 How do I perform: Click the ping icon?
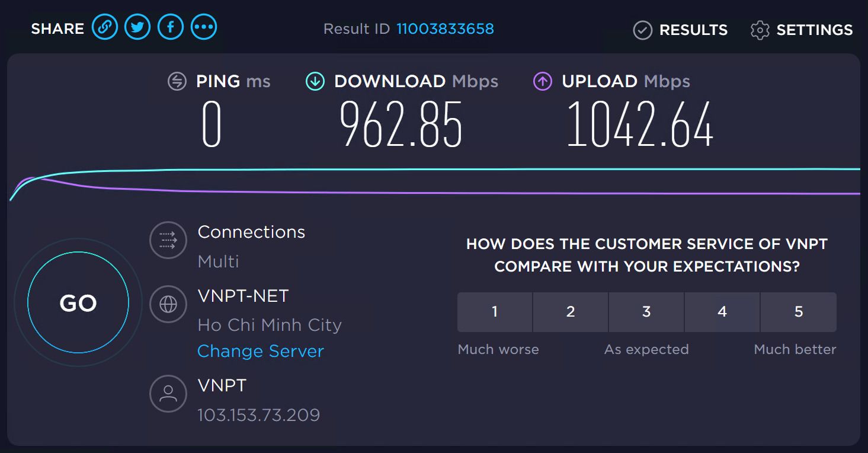click(177, 81)
